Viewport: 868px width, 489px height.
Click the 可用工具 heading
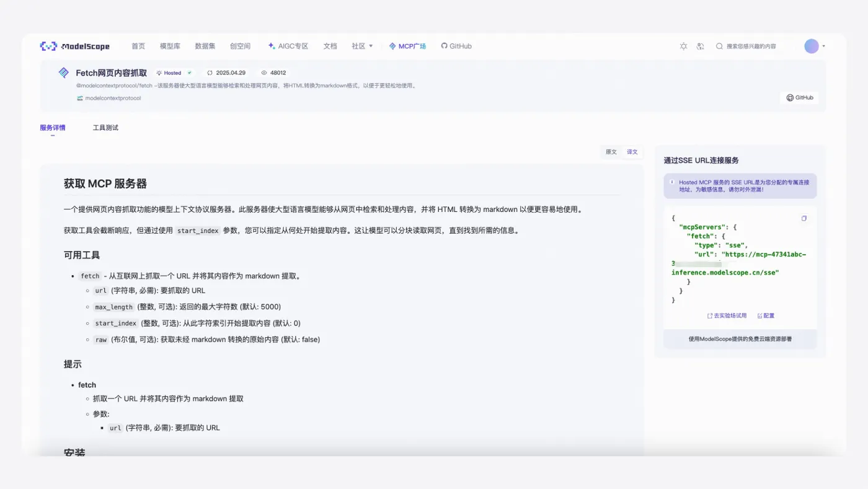pyautogui.click(x=82, y=255)
